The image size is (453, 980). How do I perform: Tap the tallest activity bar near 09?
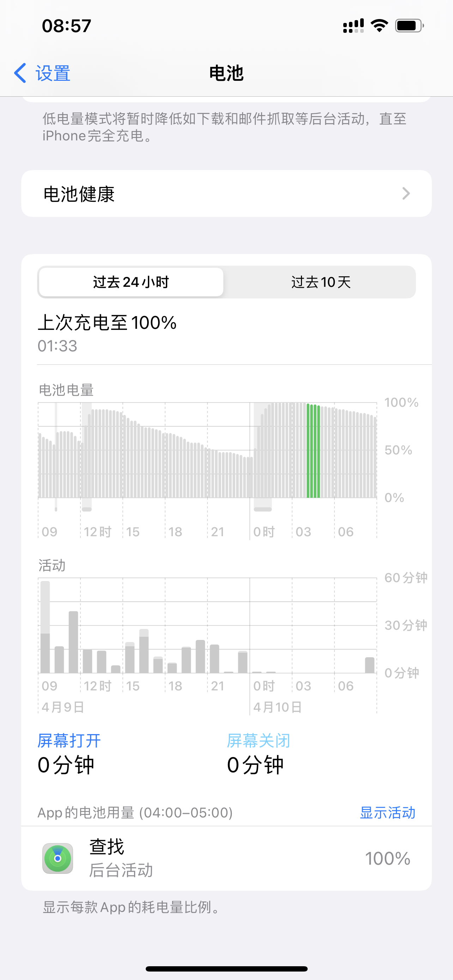(x=45, y=628)
